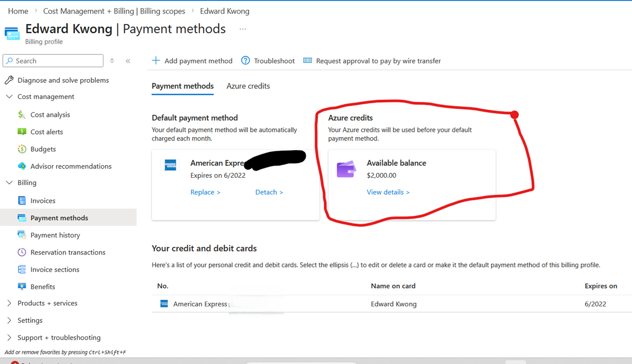632x364 pixels.
Task: Collapse the Cost management section
Action: (9, 96)
